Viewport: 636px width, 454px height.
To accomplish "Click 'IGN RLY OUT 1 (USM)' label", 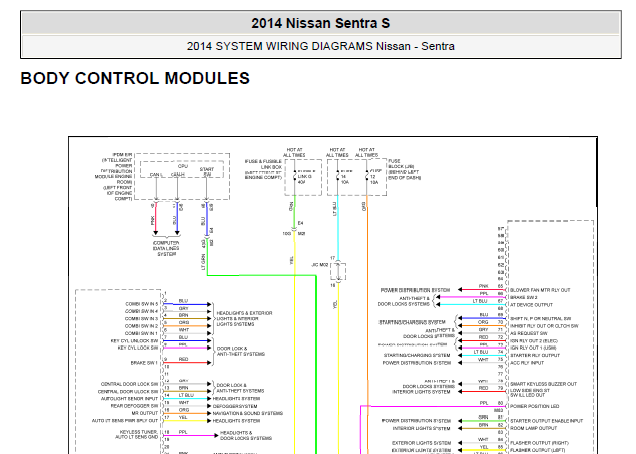I will [533, 348].
